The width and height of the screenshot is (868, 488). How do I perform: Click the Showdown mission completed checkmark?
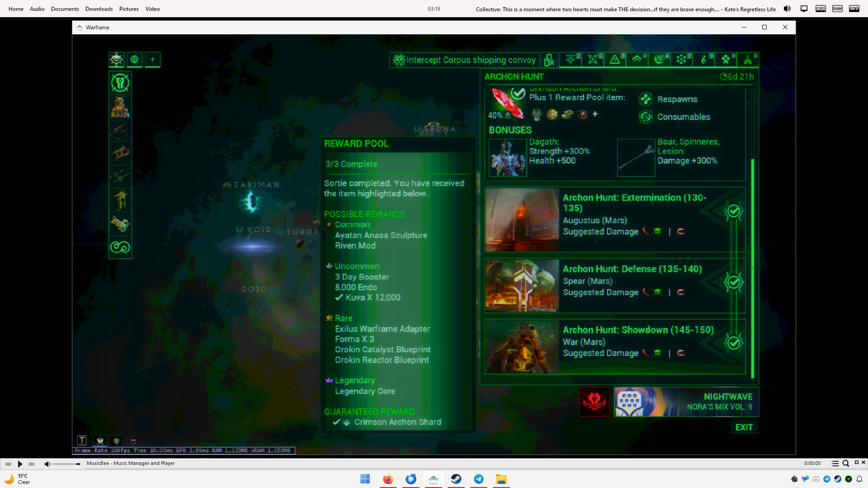click(733, 343)
